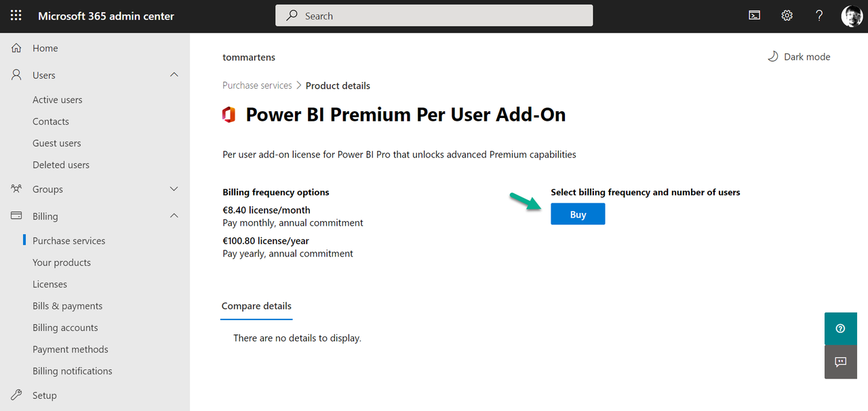Screen dimensions: 868x411
Task: Select the Setup wrench icon
Action: point(16,395)
